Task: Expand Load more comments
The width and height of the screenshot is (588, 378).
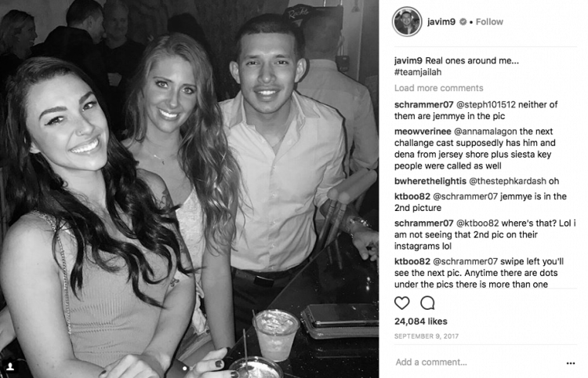Action: click(x=439, y=88)
